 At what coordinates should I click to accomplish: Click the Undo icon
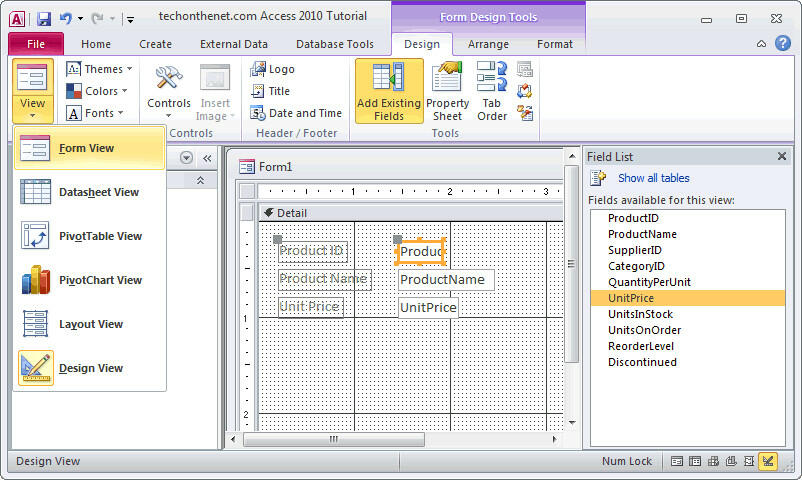65,19
